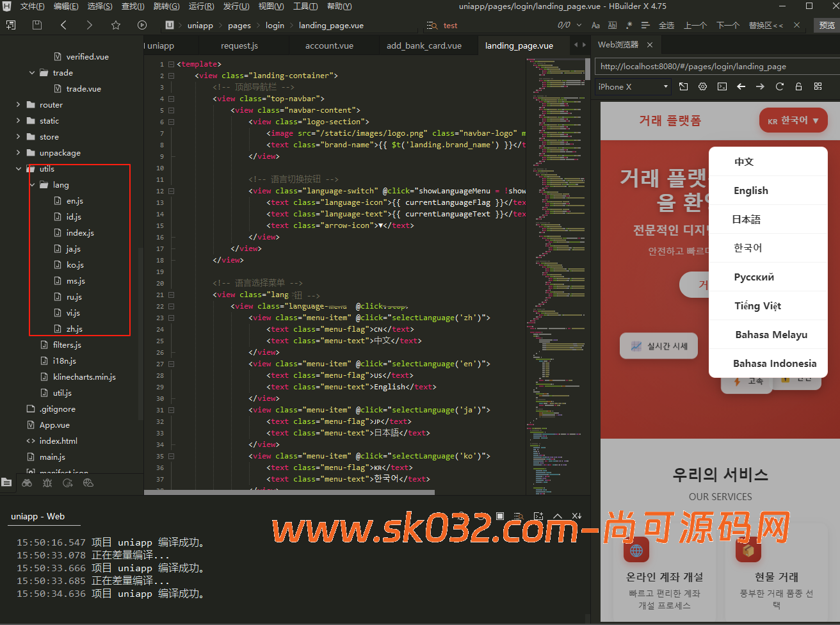840x625 pixels.
Task: Toggle case-sensitive search (Aa)
Action: pyautogui.click(x=595, y=25)
